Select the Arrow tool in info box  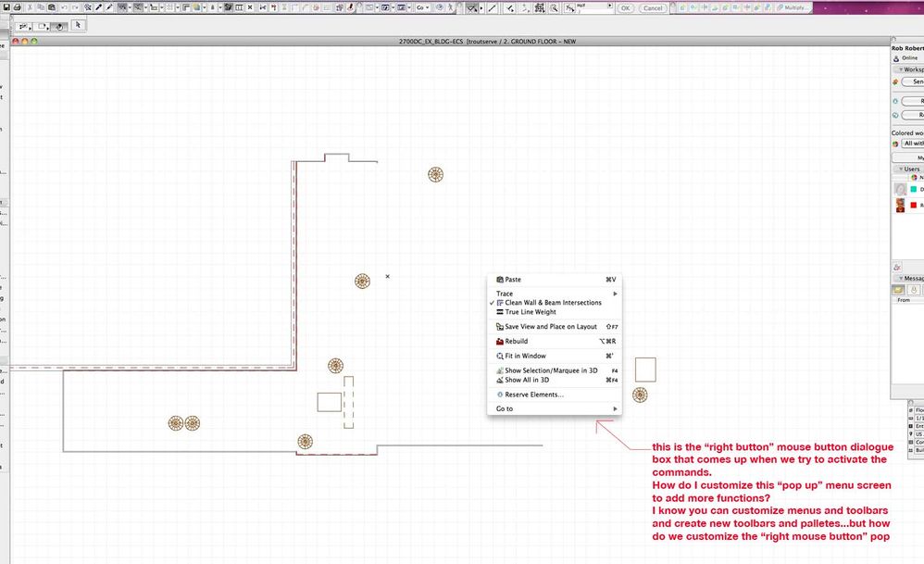78,25
